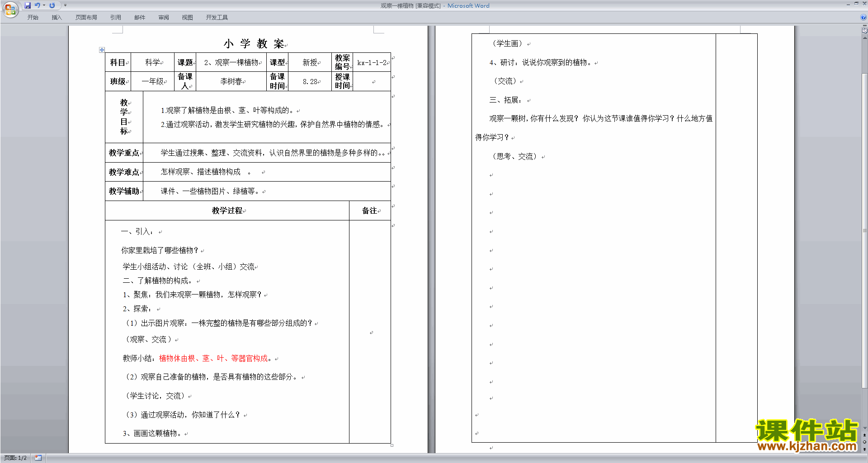Click the table move handle at top-left of table
Viewport: 868px width, 463px height.
[x=102, y=50]
